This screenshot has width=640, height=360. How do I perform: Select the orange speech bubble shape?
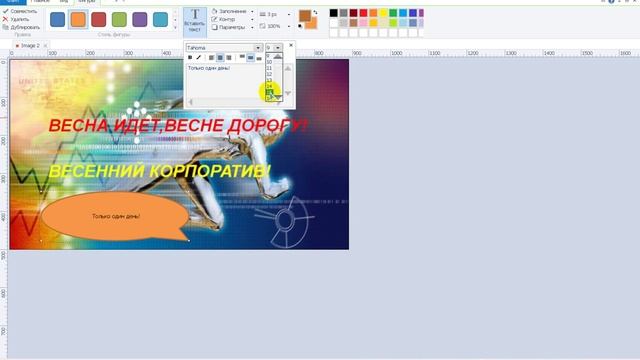click(x=116, y=216)
